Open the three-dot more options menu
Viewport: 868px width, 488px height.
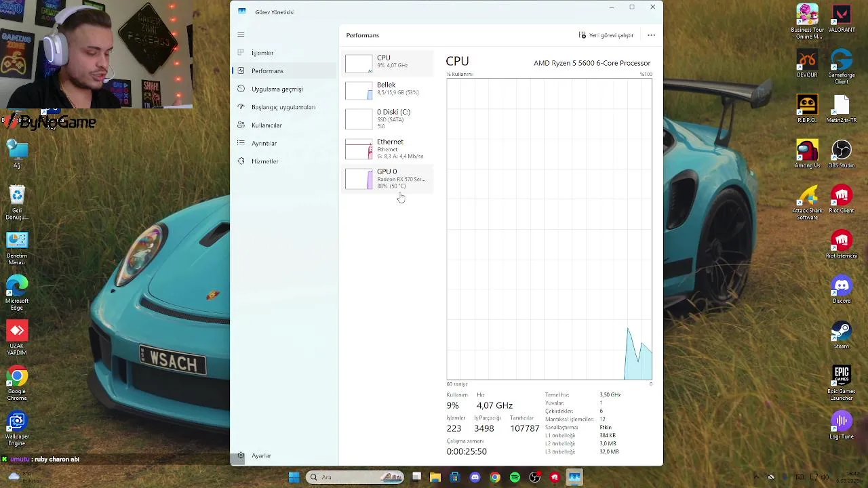pos(651,35)
